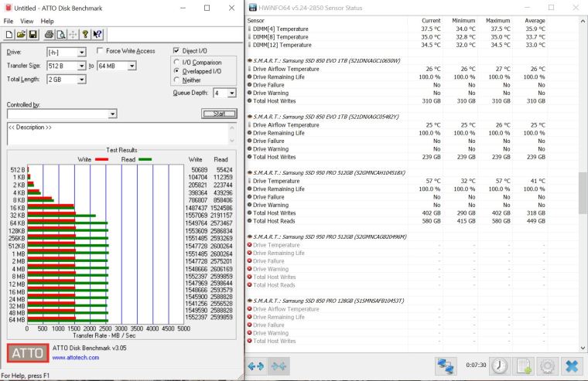This screenshot has height=381, width=588.
Task: Click red error icon beside greyed Drive Temperature
Action: 249,245
